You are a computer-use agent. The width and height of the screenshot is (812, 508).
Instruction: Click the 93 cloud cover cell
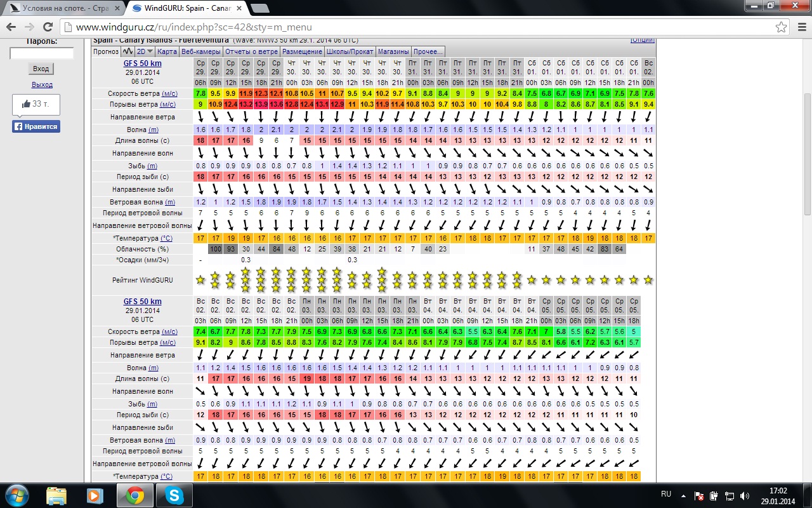(x=230, y=249)
